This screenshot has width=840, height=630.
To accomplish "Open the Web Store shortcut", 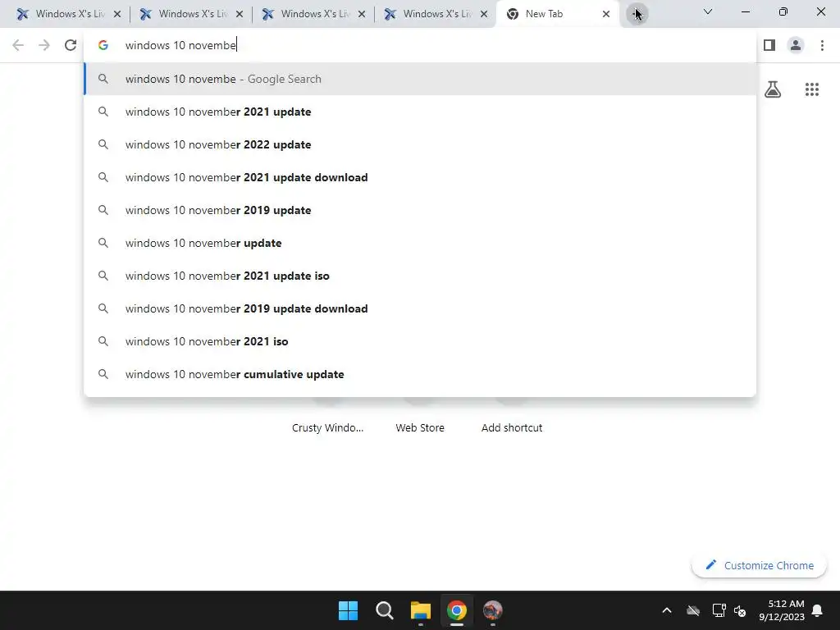I will tap(420, 427).
